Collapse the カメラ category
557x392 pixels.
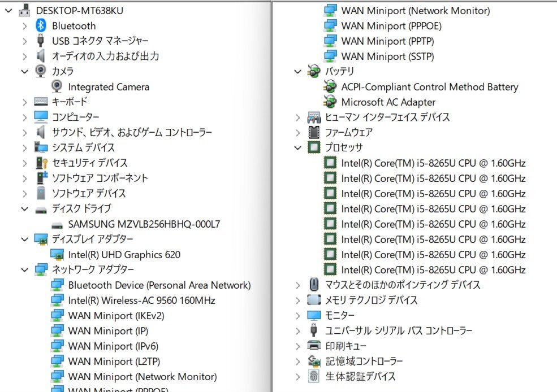pos(24,71)
